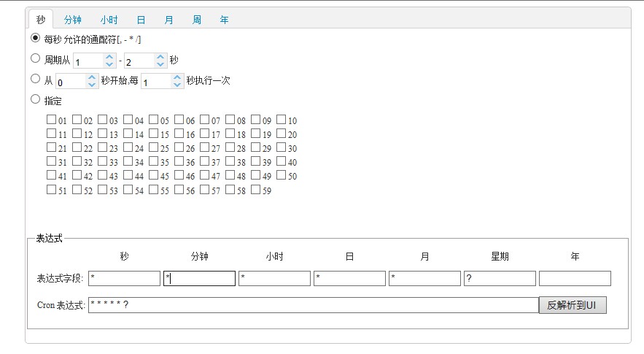
Task: Tick the 20 second checkbox
Action: click(281, 134)
